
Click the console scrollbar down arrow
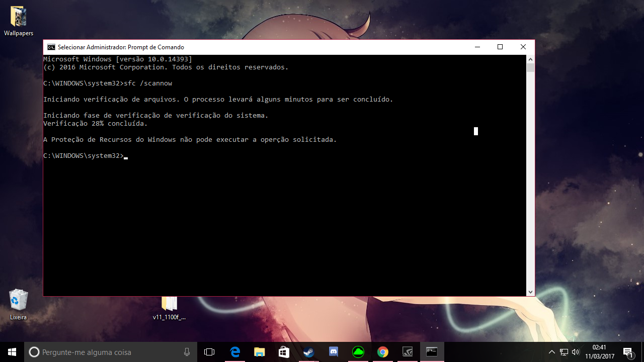(530, 292)
